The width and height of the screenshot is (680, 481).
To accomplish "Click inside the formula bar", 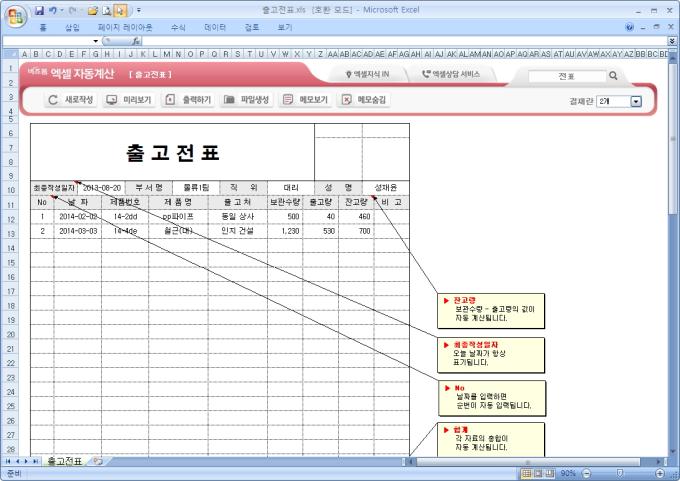I will point(404,41).
